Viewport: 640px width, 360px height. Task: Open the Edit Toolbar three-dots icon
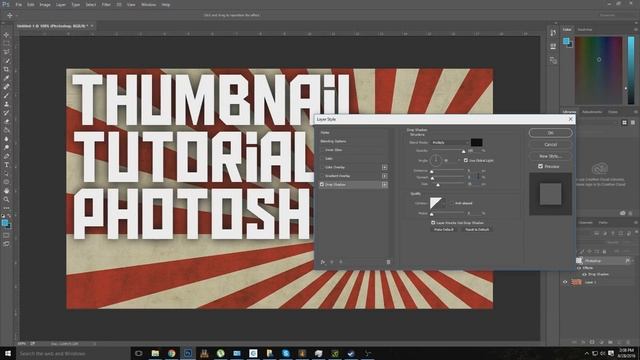[x=6, y=208]
